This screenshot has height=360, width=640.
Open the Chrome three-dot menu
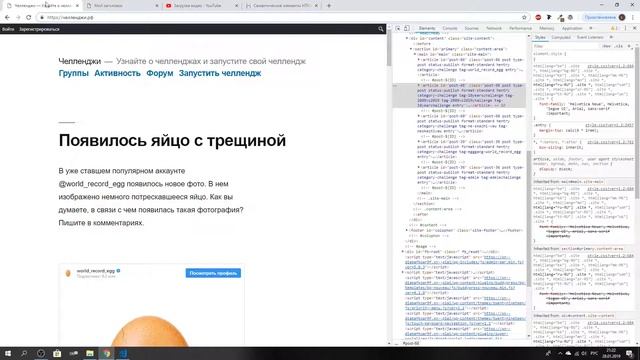(x=633, y=18)
